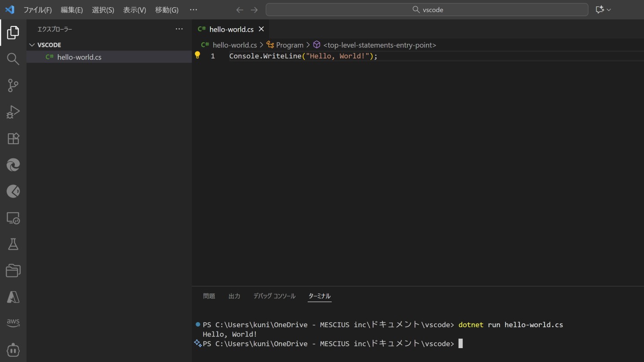Open the Project Manager folders icon
Viewport: 644px width, 362px height.
pos(13,271)
